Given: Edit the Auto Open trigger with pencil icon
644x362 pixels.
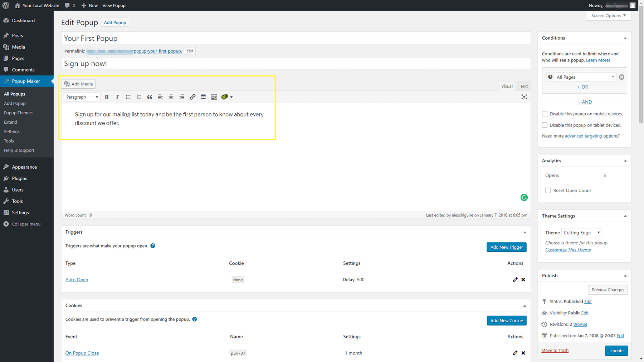Looking at the screenshot, I should 515,280.
